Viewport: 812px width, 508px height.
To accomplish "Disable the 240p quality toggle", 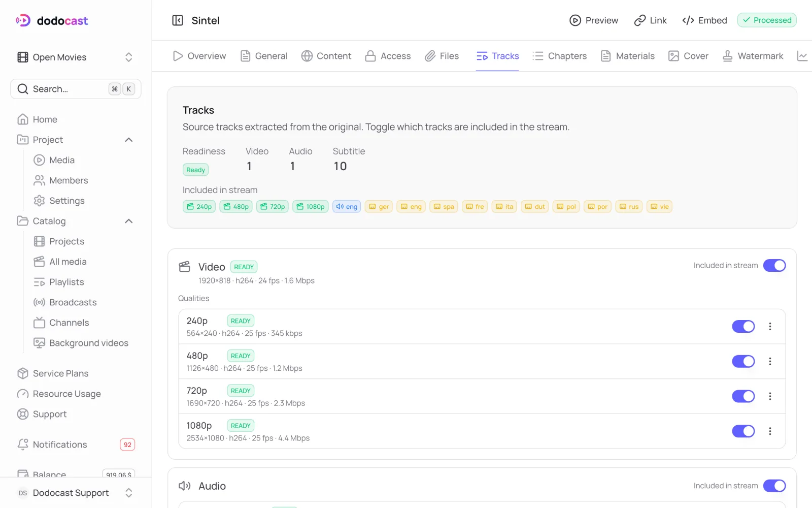I will pos(743,327).
